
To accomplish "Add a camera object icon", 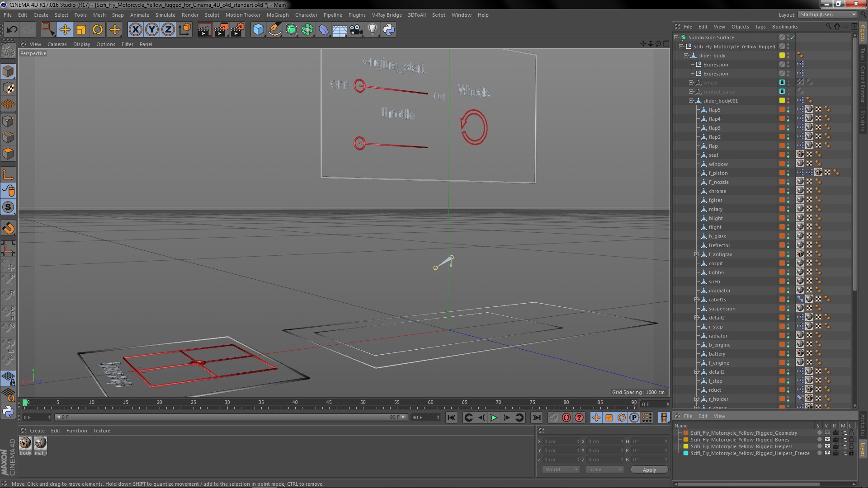I will point(356,30).
